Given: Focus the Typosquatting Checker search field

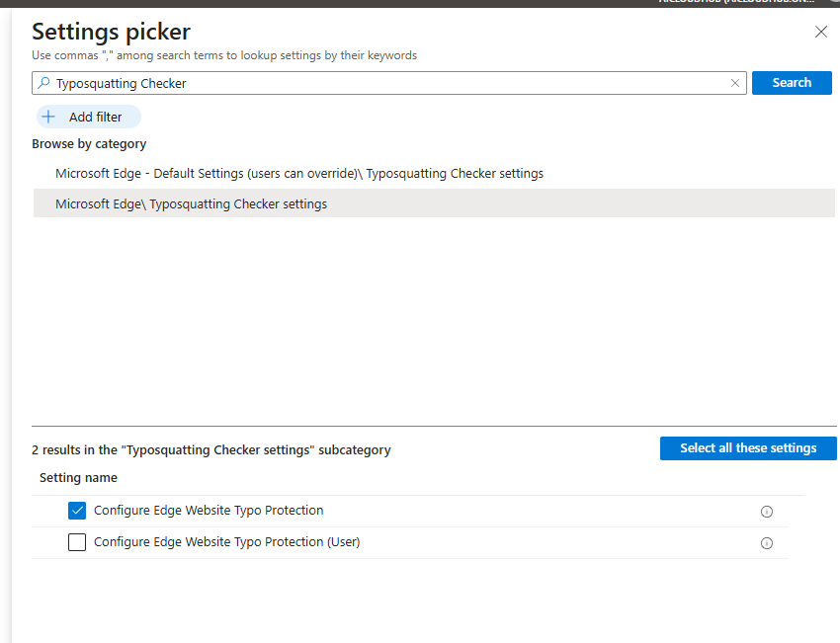Looking at the screenshot, I should [385, 84].
